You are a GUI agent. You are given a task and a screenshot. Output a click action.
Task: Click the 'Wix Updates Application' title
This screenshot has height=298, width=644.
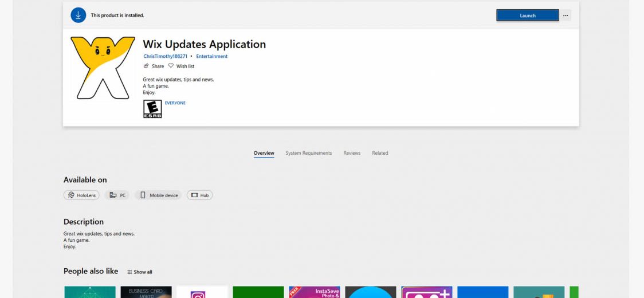[204, 44]
